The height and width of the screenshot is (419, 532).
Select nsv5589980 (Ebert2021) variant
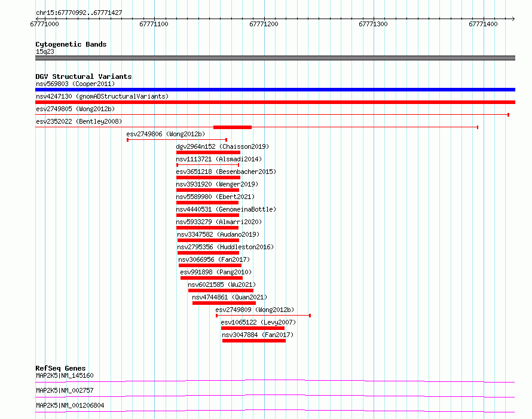click(215, 197)
